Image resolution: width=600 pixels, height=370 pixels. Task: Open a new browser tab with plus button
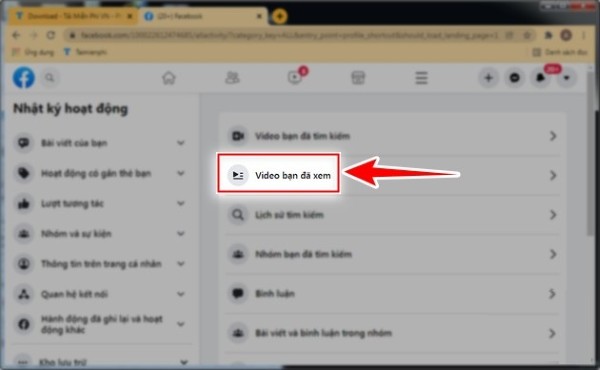(x=280, y=16)
